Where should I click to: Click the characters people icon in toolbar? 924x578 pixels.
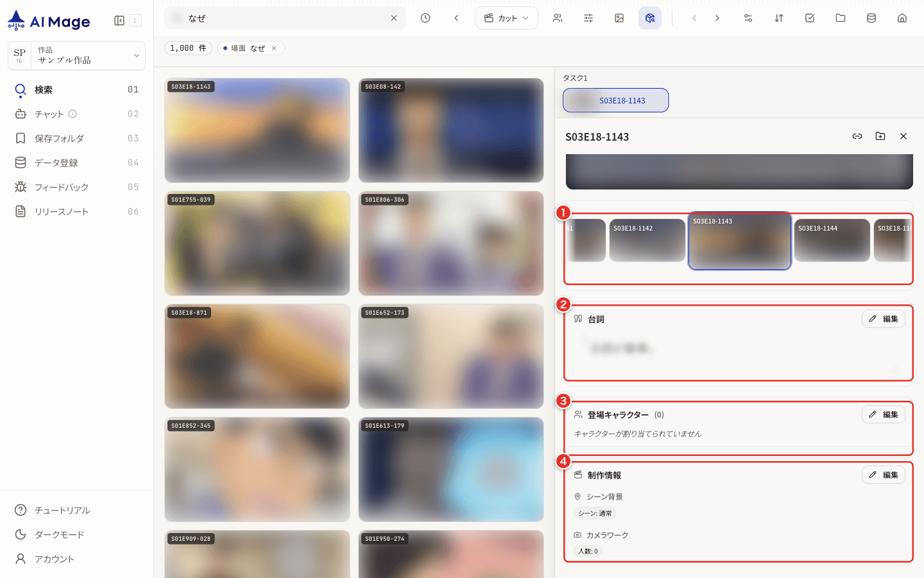click(558, 18)
